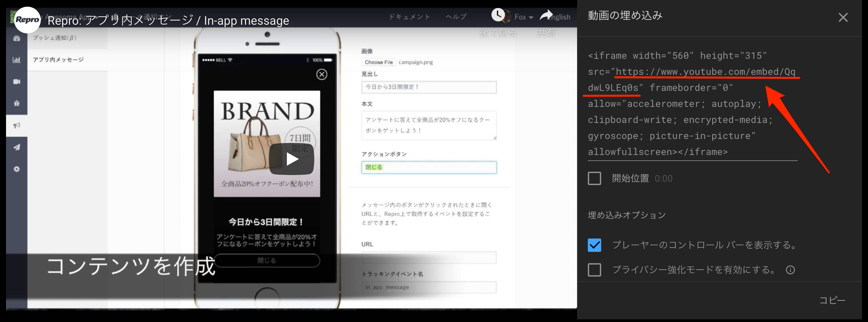Screen dimensions: 868x322
Task: Click the アクションボタン input field
Action: click(x=429, y=167)
